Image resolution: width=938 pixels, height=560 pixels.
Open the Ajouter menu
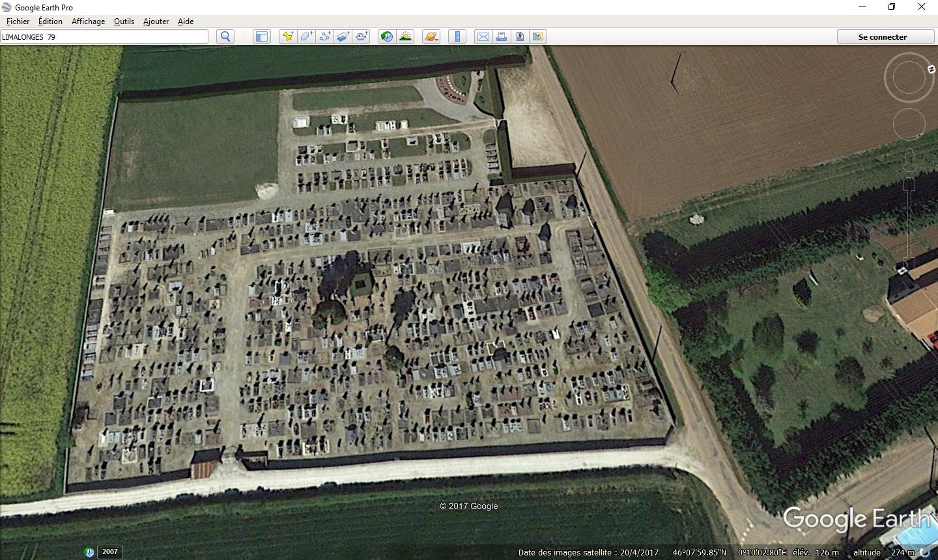tap(156, 21)
